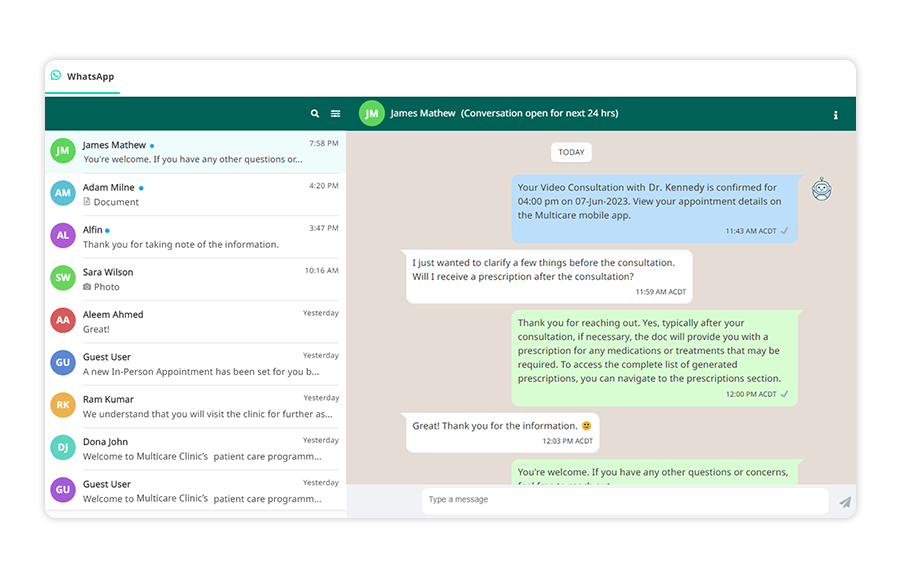Viewport: 906px width, 563px height.
Task: Click 'Thank you for taking note' preview text
Action: (181, 245)
